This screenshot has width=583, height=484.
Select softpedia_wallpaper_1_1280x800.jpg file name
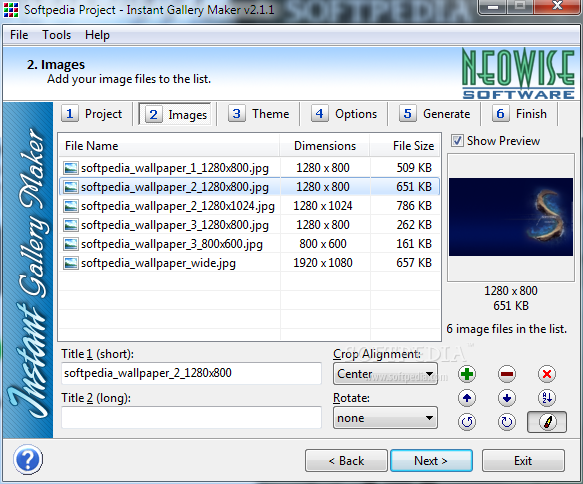175,168
